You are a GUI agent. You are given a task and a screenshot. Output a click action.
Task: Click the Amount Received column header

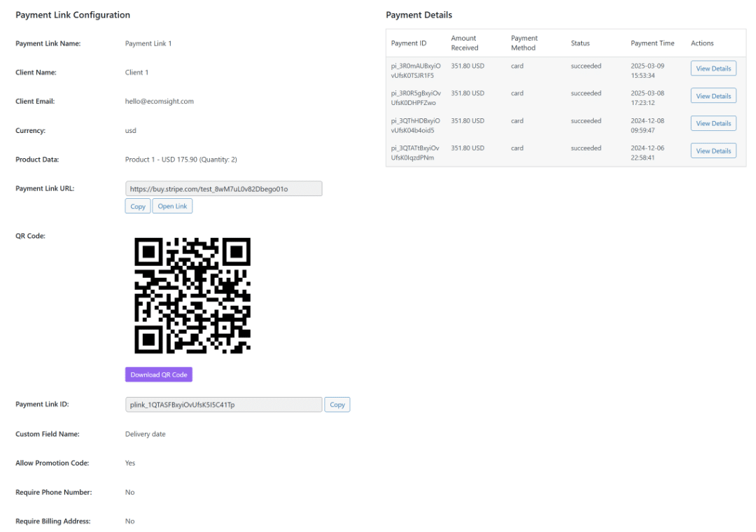[x=465, y=43]
